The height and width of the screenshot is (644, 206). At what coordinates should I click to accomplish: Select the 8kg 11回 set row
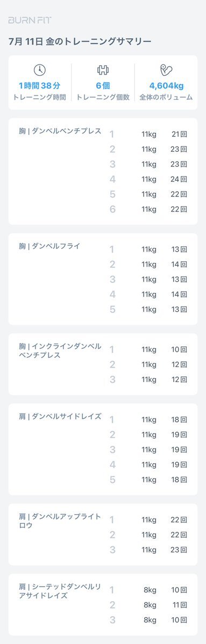(x=148, y=605)
